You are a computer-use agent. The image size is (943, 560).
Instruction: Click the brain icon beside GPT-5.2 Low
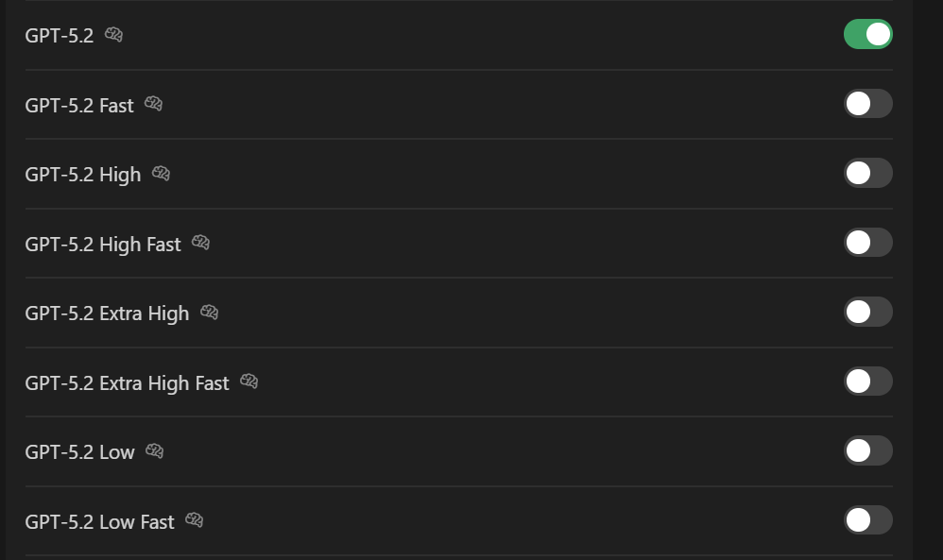tap(155, 451)
